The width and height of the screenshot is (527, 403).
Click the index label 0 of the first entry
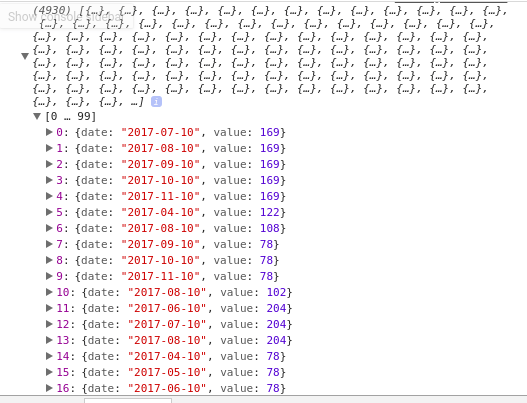(x=59, y=132)
